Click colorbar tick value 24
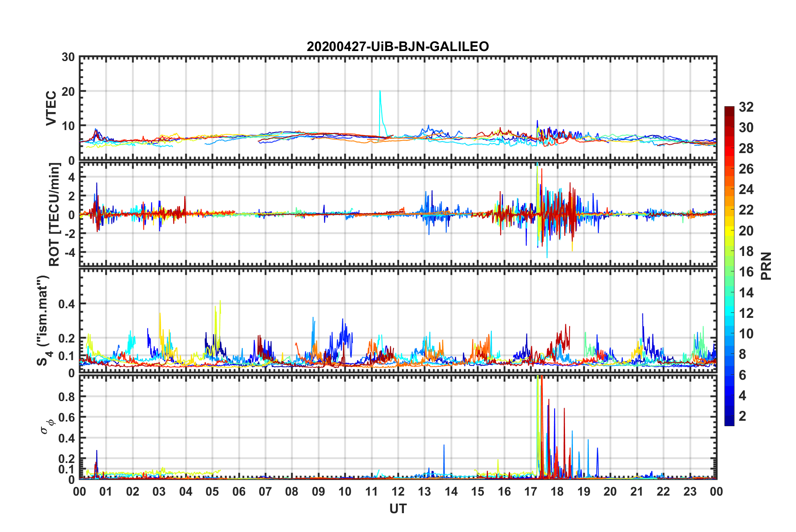Screen dimensions: 796x532 [x=746, y=189]
